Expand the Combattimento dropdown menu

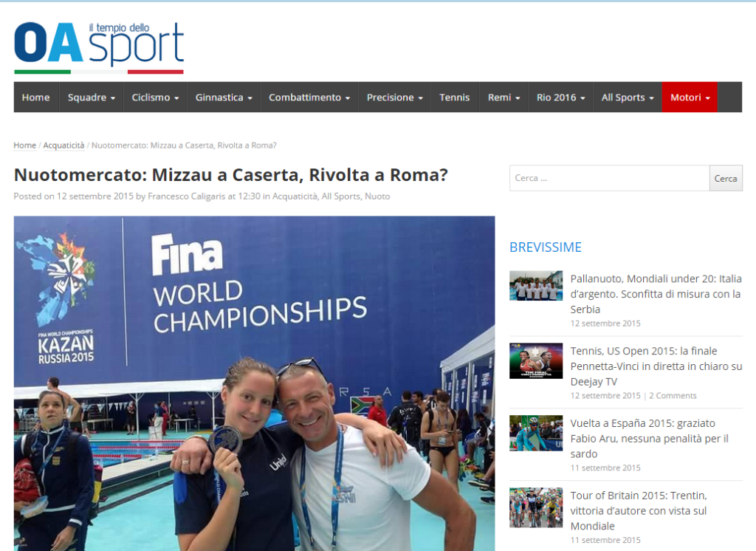(x=309, y=97)
